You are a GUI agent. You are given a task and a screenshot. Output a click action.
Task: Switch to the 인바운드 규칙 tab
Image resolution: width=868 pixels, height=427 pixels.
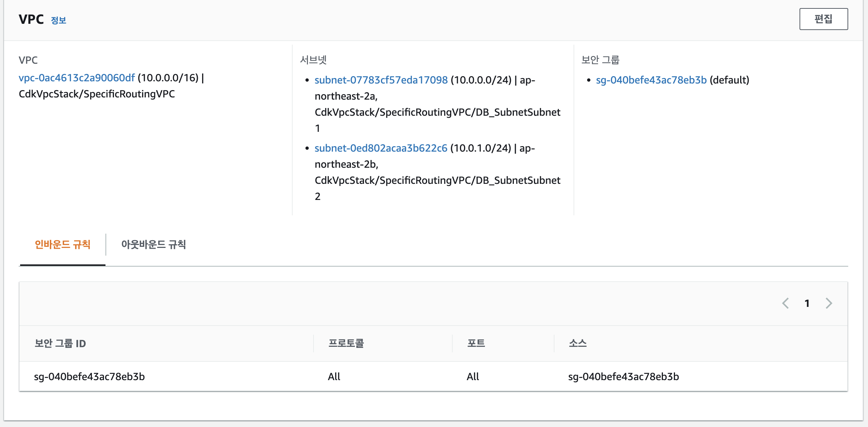pos(63,245)
